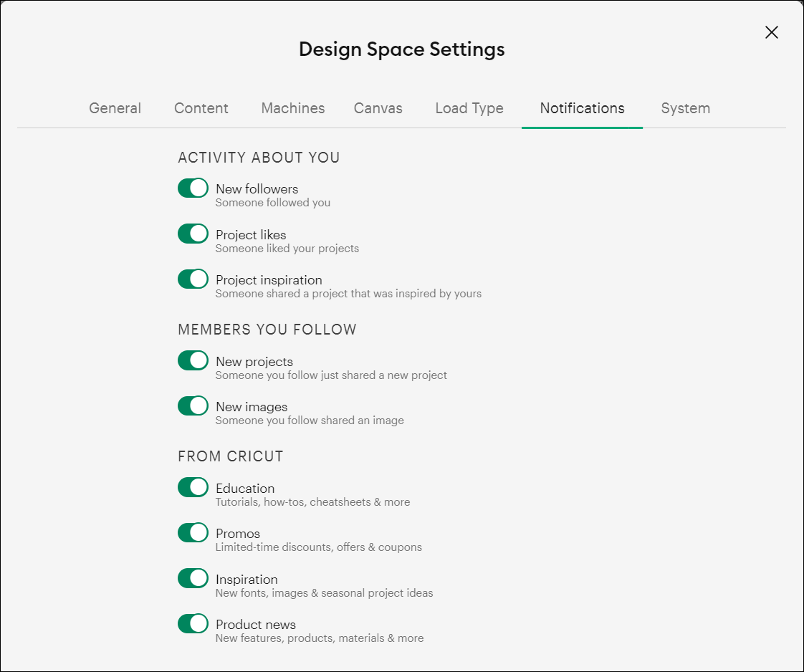Disable the Project likes toggle
804x672 pixels.
[193, 234]
